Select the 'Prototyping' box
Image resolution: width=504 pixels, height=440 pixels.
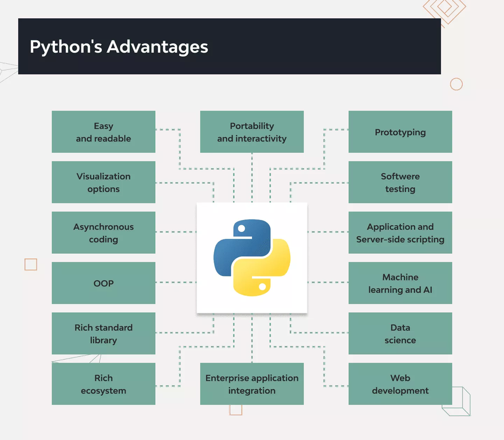400,132
